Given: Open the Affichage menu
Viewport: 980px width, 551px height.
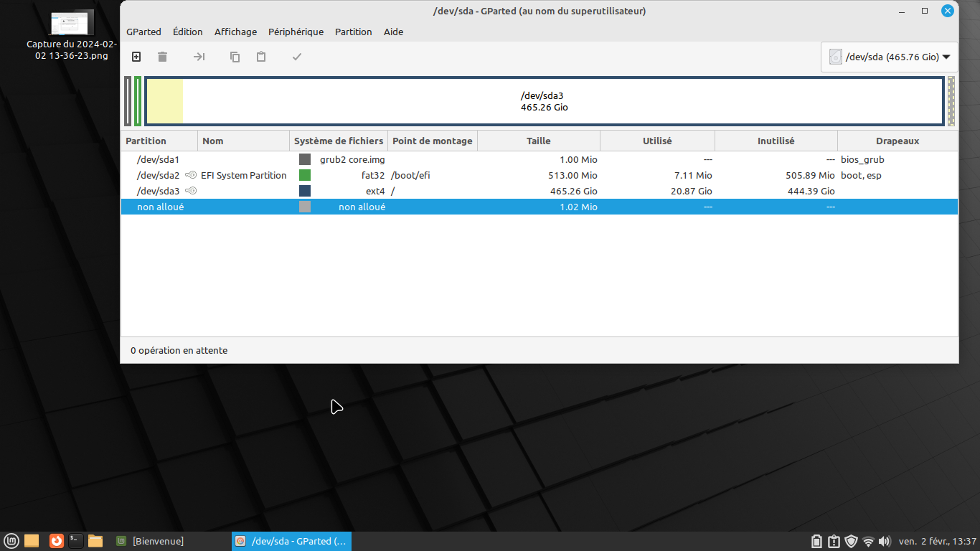Looking at the screenshot, I should click(x=235, y=32).
